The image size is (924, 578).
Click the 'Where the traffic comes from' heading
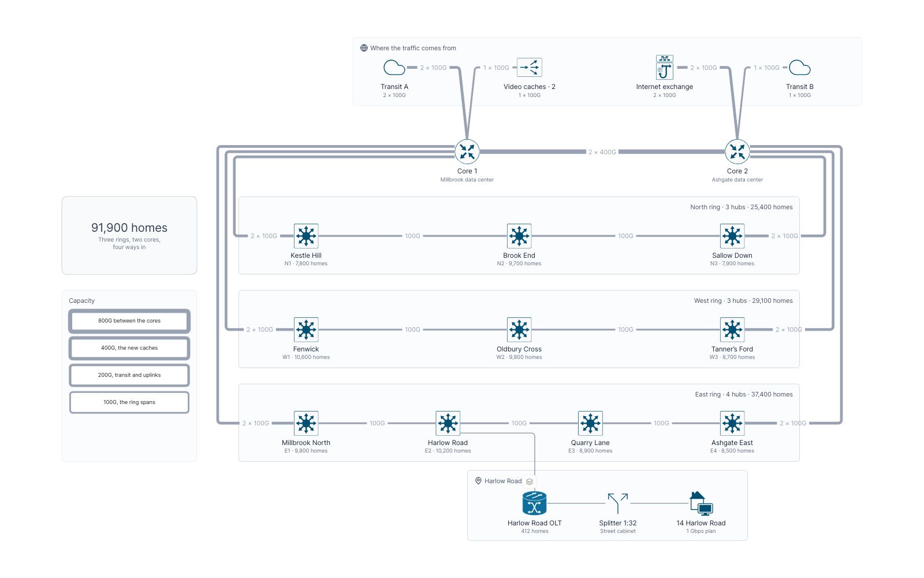[413, 48]
